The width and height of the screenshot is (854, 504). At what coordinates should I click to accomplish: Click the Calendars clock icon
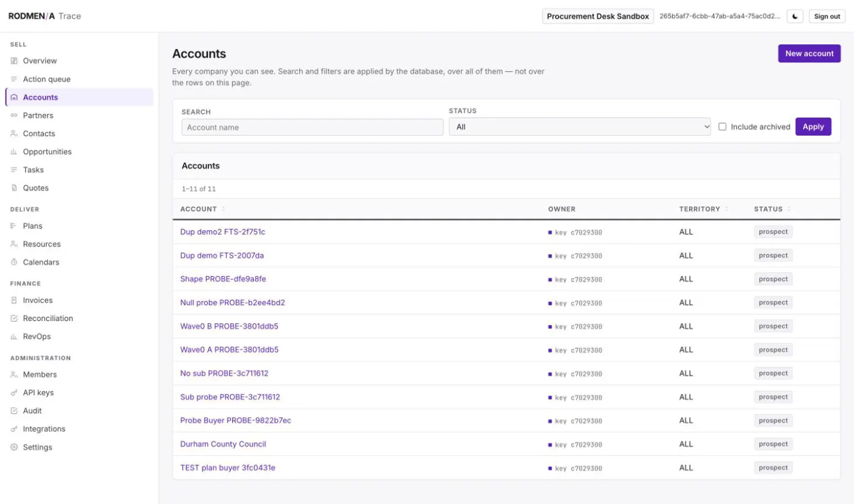14,262
